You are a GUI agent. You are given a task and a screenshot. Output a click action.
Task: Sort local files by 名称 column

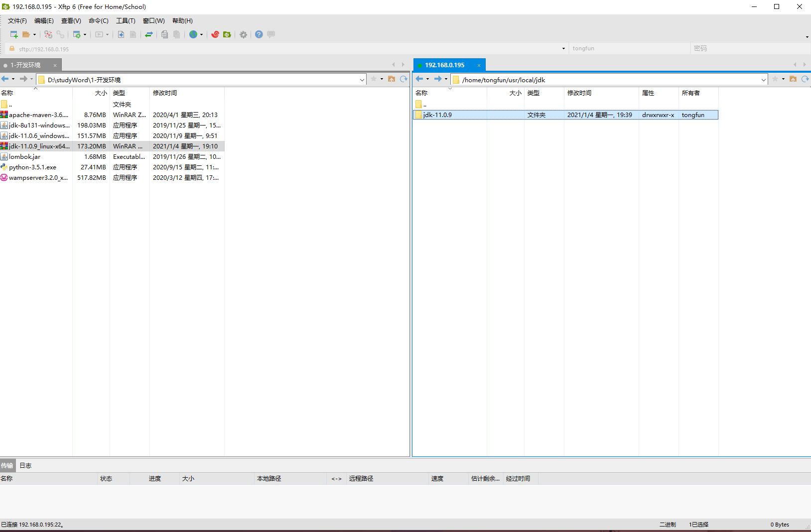[x=36, y=93]
